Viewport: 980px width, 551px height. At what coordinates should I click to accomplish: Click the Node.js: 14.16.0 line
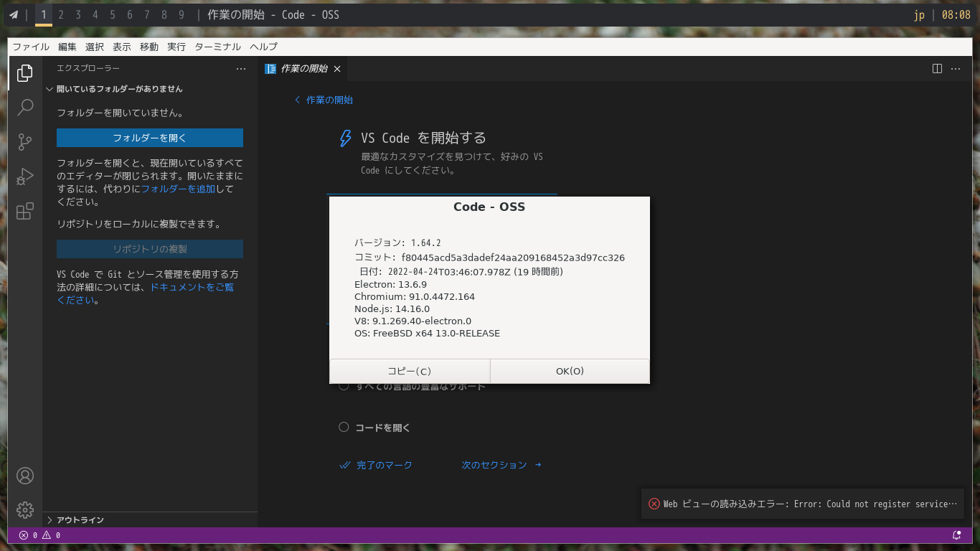point(392,309)
